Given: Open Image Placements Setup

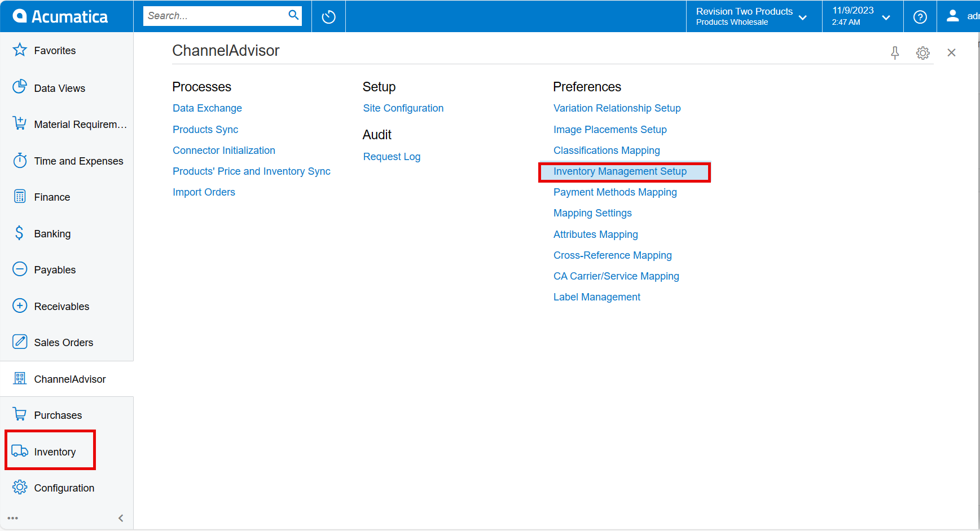Looking at the screenshot, I should pyautogui.click(x=610, y=130).
